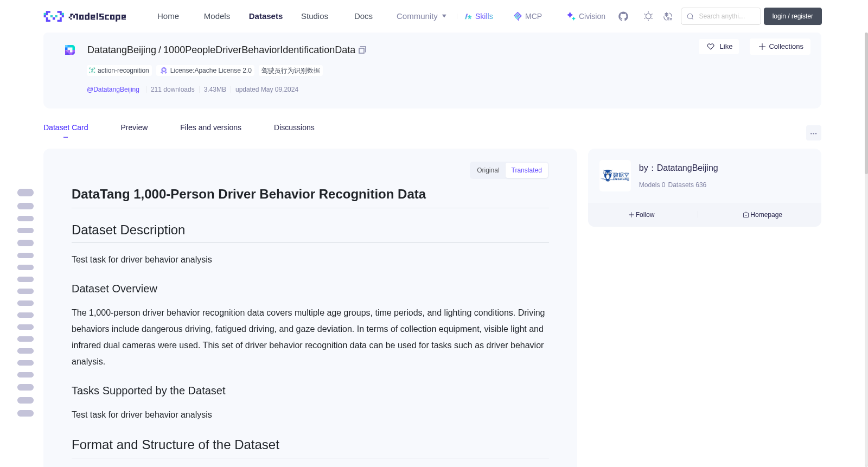Open DatatangBeijing Homepage

pos(762,215)
